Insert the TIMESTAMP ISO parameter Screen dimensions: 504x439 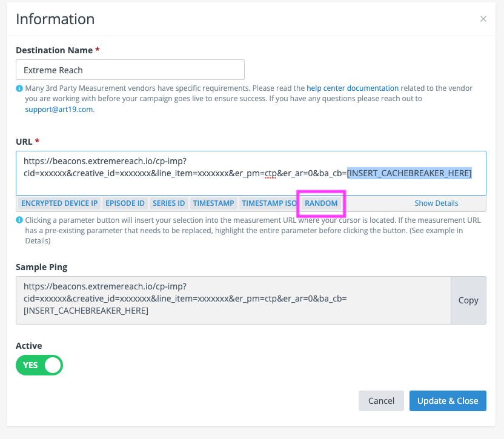(x=270, y=203)
